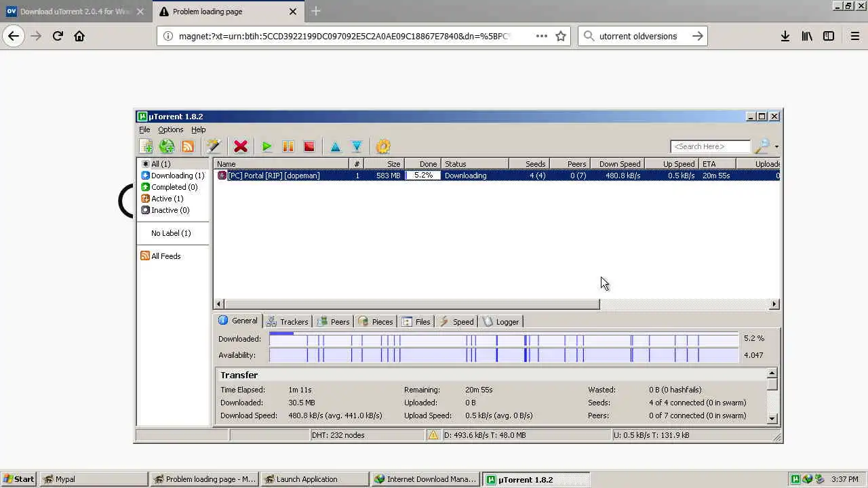Click Create New Torrent wand icon
868x488 pixels.
point(214,146)
